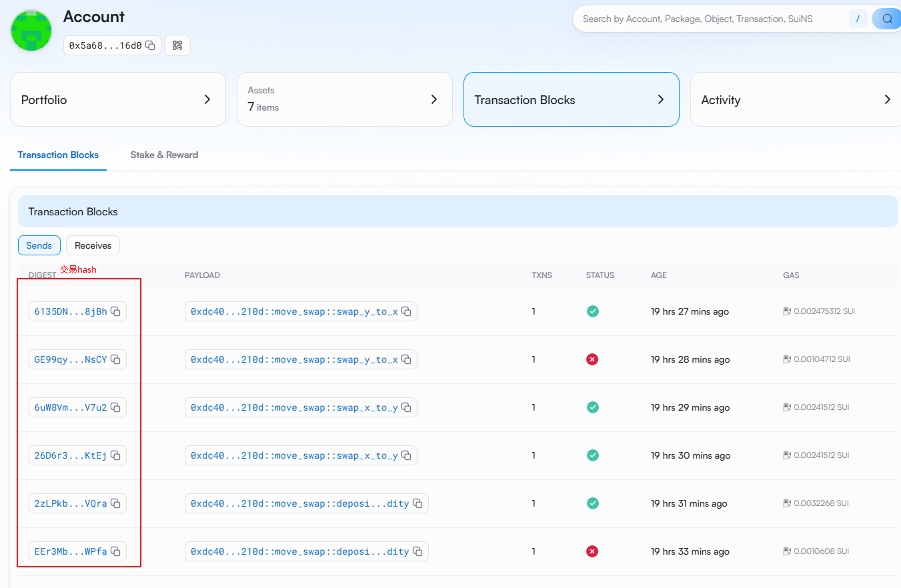The image size is (901, 588).
Task: Click success status icon for 6135DN...8jBh
Action: [592, 311]
